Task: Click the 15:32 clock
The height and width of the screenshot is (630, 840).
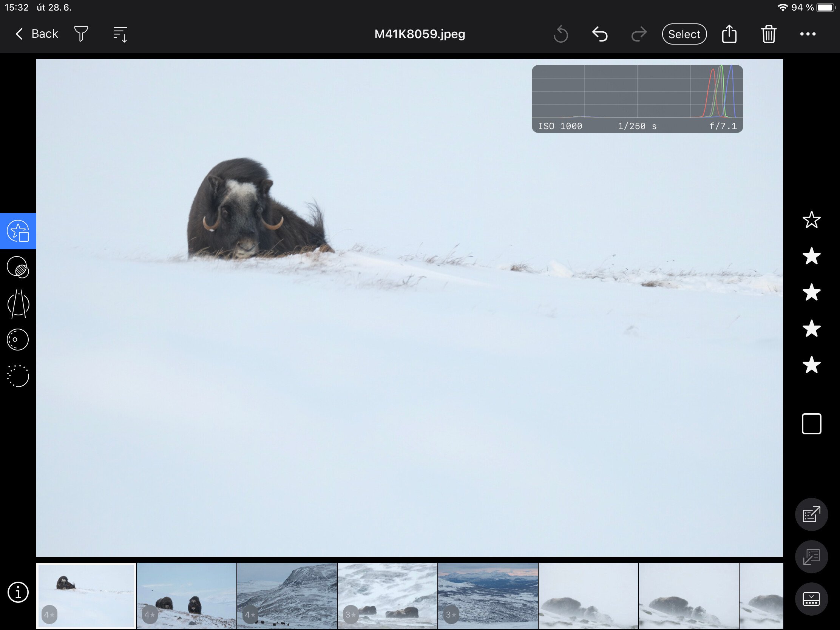Action: (17, 8)
